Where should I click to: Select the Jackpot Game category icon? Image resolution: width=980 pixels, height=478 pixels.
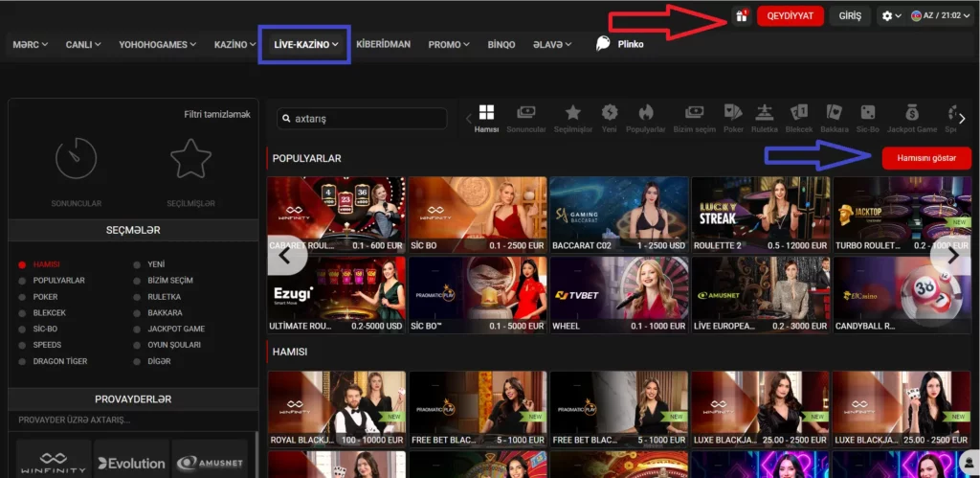(x=912, y=113)
